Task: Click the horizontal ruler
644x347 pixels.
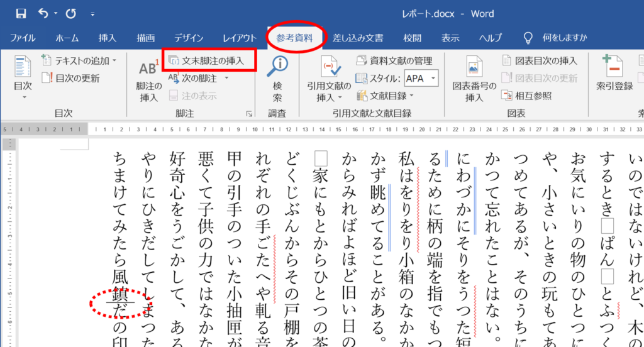Action: 322,129
